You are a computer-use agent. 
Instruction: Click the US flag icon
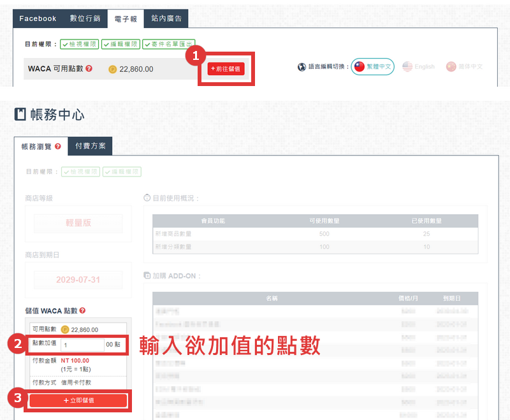407,67
